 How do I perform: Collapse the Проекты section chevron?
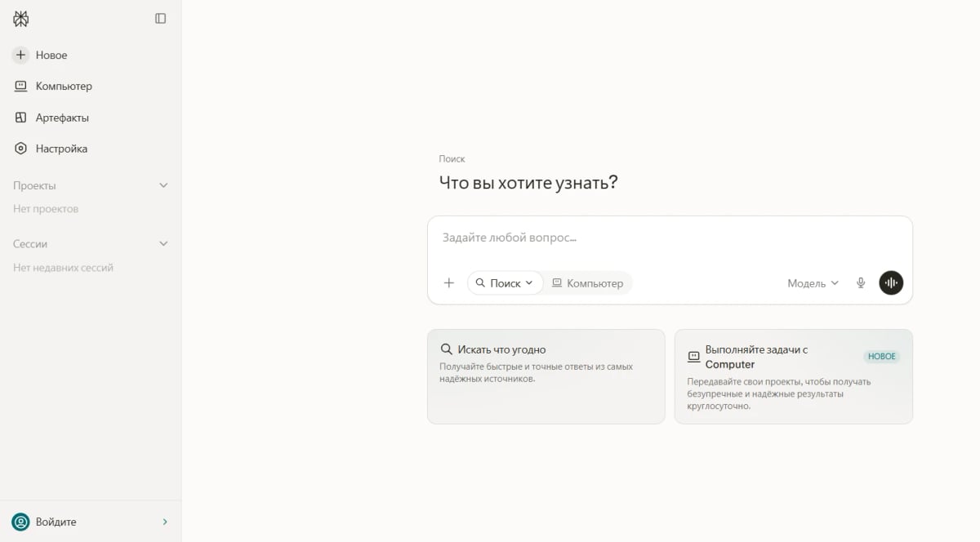tap(163, 185)
